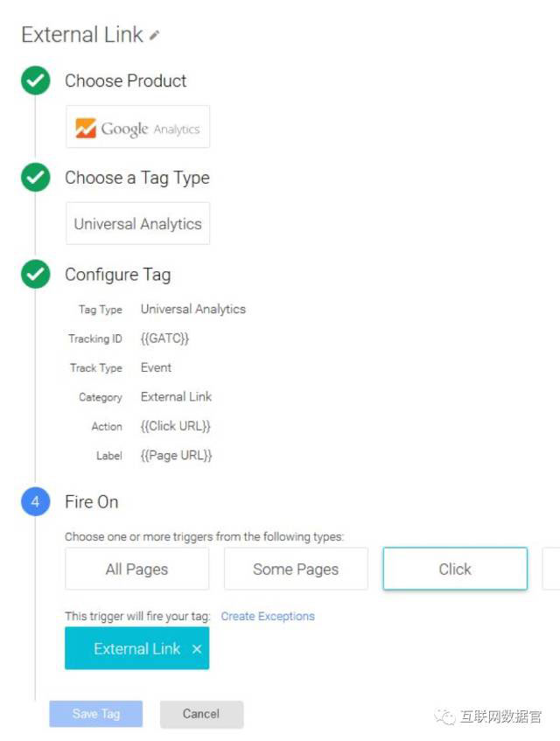The image size is (560, 741).
Task: Choose the Some Pages trigger type
Action: point(296,570)
